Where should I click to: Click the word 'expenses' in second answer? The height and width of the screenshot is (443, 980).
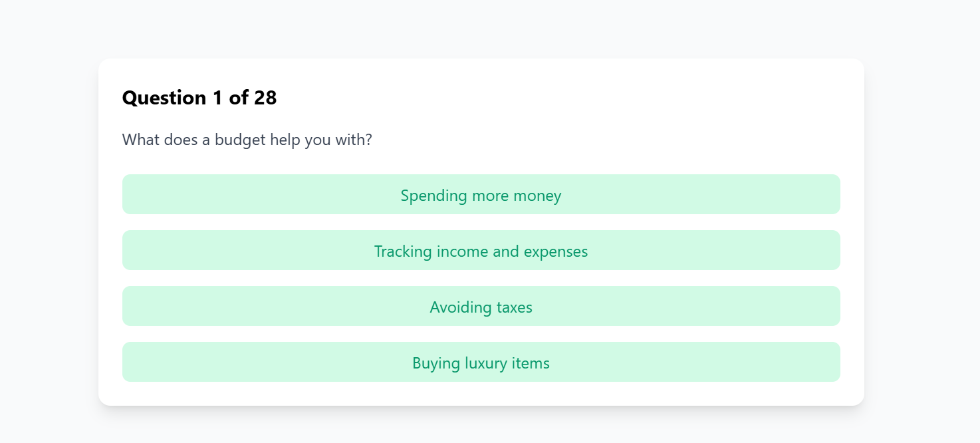556,251
